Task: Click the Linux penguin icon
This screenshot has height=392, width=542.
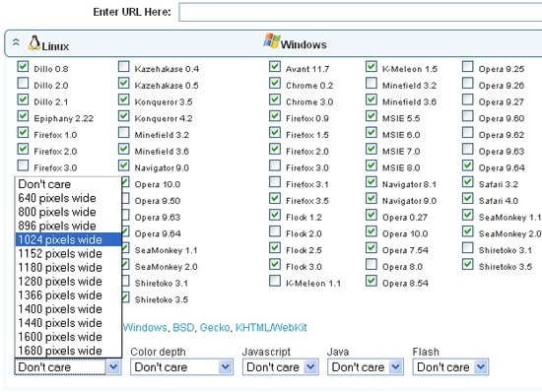Action: pos(34,43)
